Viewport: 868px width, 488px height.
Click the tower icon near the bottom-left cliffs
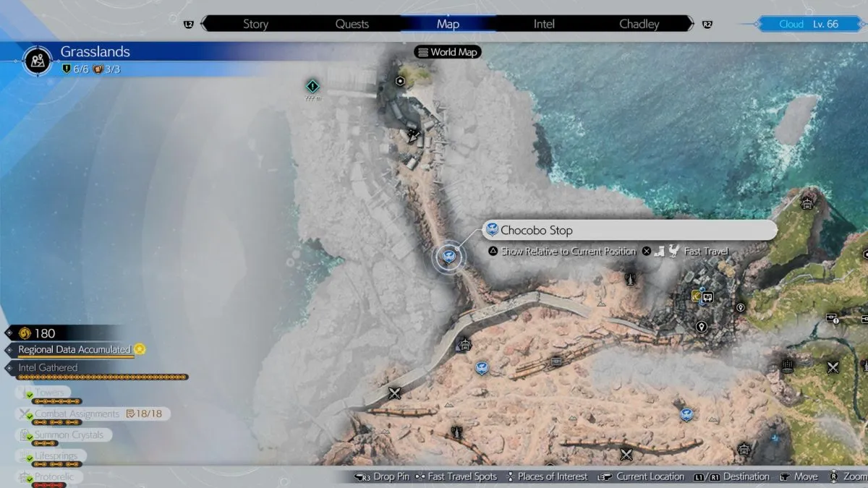tap(456, 432)
